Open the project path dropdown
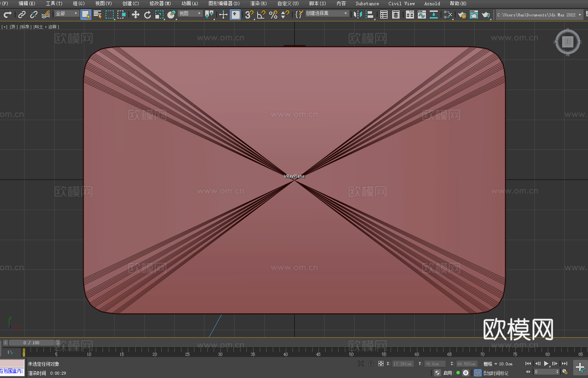The image size is (588, 378). (539, 15)
